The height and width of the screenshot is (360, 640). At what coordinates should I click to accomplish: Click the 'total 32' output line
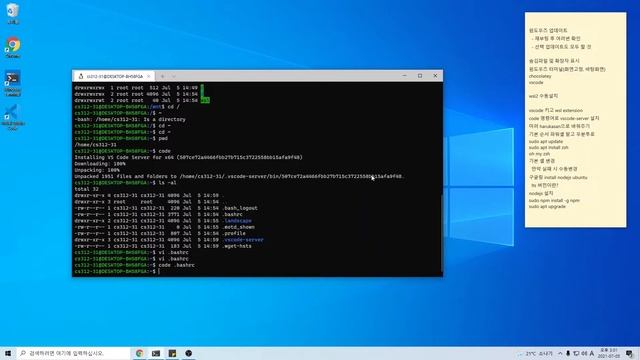tap(86, 189)
